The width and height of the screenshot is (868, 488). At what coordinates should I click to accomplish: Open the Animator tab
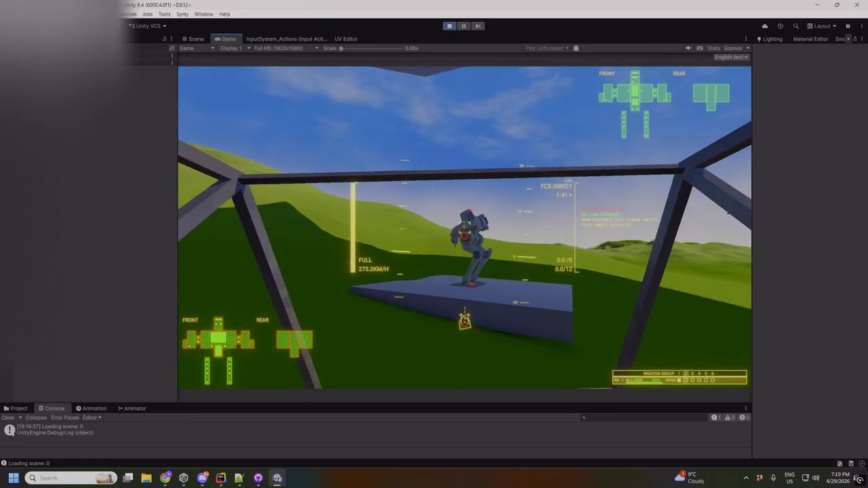tap(132, 408)
